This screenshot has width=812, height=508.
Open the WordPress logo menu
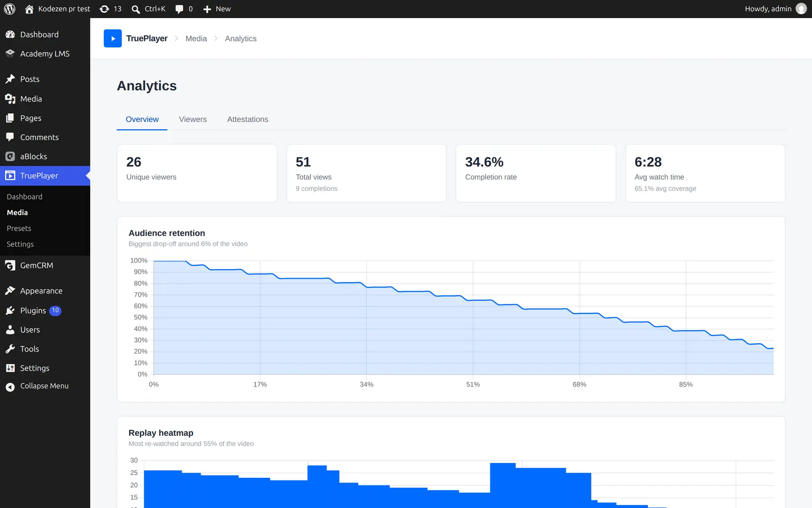click(9, 9)
